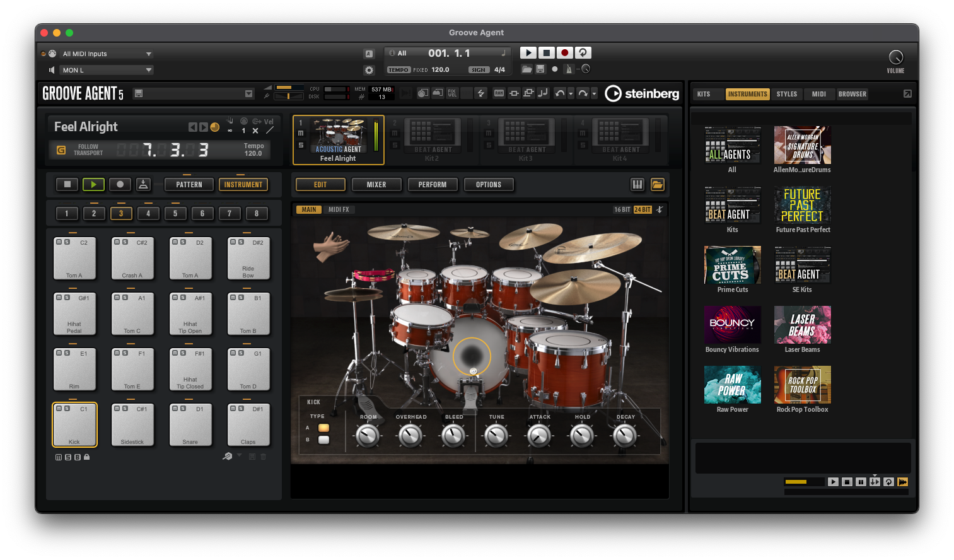
Task: Open the EDIT page
Action: (320, 185)
